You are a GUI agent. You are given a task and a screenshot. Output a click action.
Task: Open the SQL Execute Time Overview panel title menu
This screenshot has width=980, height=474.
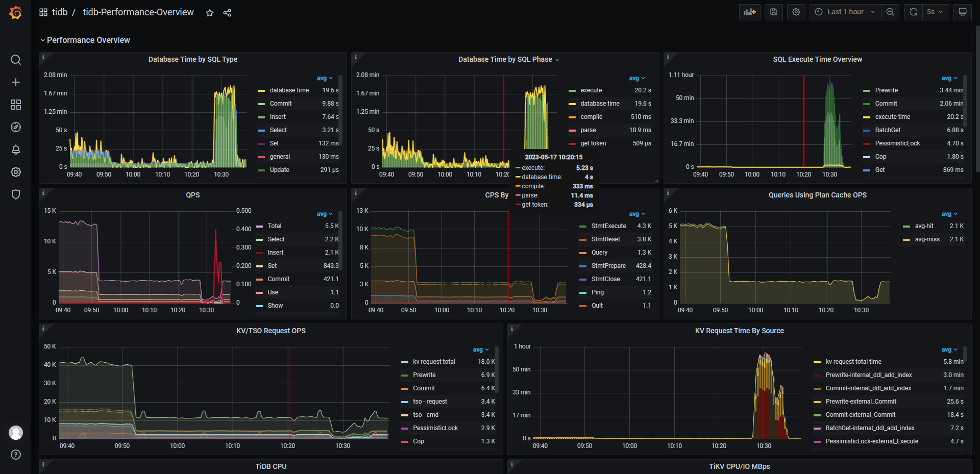tap(817, 60)
